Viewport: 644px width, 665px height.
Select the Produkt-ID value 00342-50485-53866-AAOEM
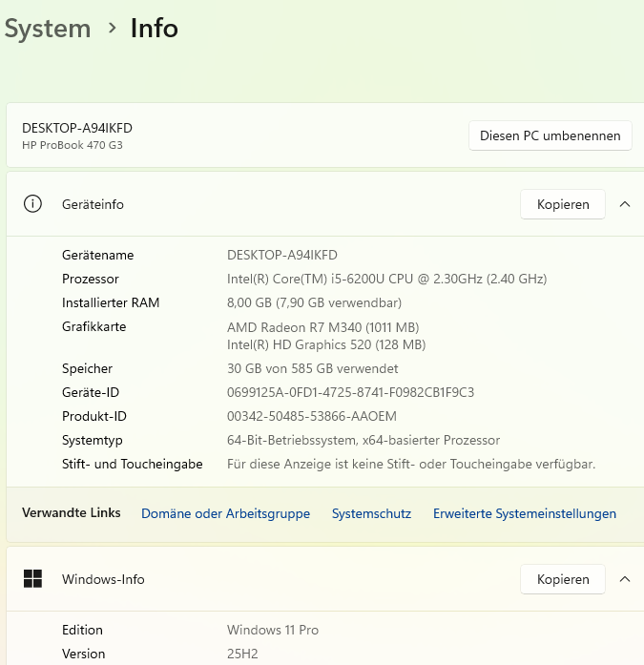click(x=312, y=417)
